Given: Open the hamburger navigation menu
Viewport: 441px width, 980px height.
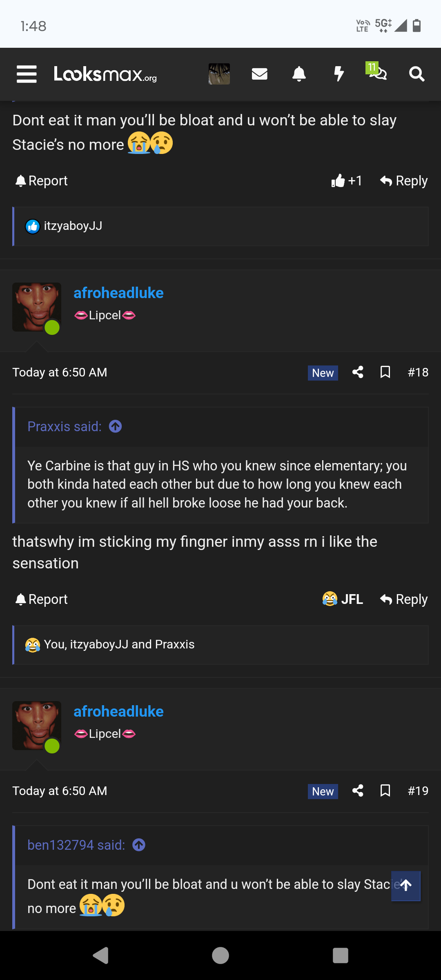Looking at the screenshot, I should click(27, 74).
